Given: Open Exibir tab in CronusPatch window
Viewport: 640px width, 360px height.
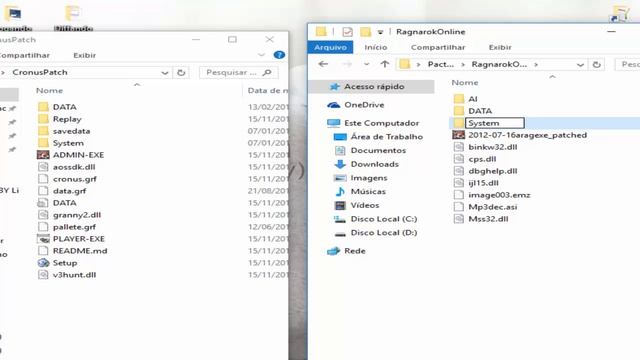Looking at the screenshot, I should (84, 55).
